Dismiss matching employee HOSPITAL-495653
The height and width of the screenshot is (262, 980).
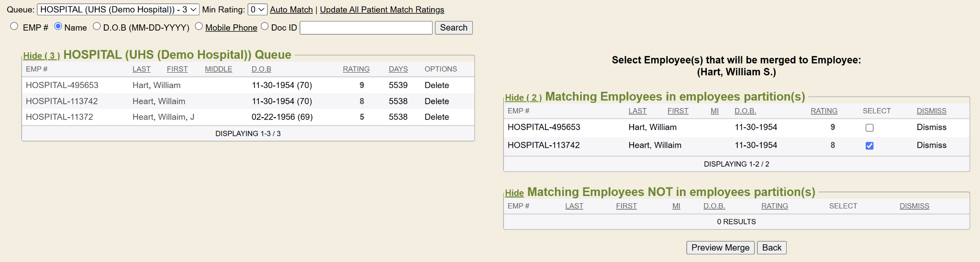[931, 127]
